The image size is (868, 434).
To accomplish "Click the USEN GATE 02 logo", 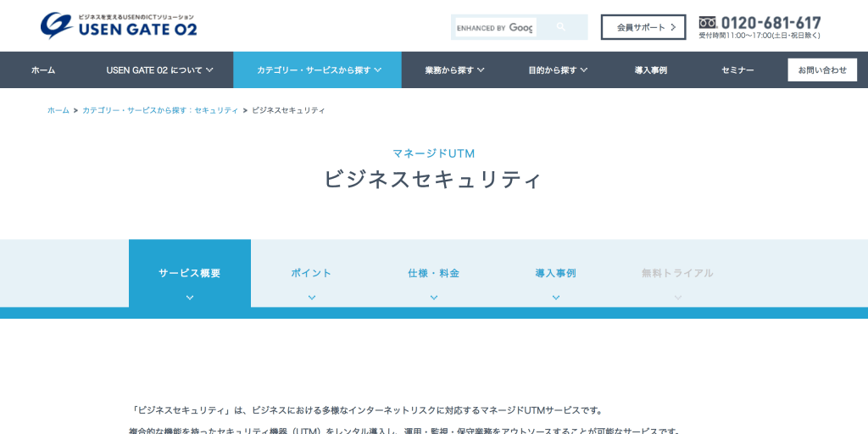I will pos(119,25).
